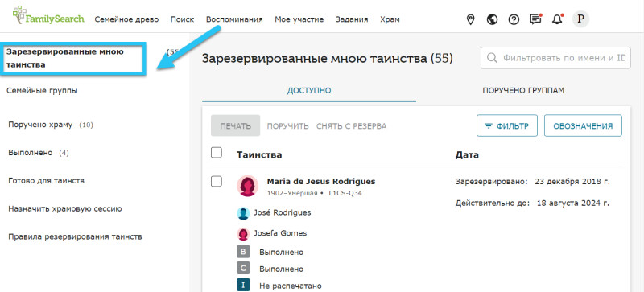Toggle the select-all checkbox beside Таинства
The height and width of the screenshot is (292, 644).
(x=217, y=153)
